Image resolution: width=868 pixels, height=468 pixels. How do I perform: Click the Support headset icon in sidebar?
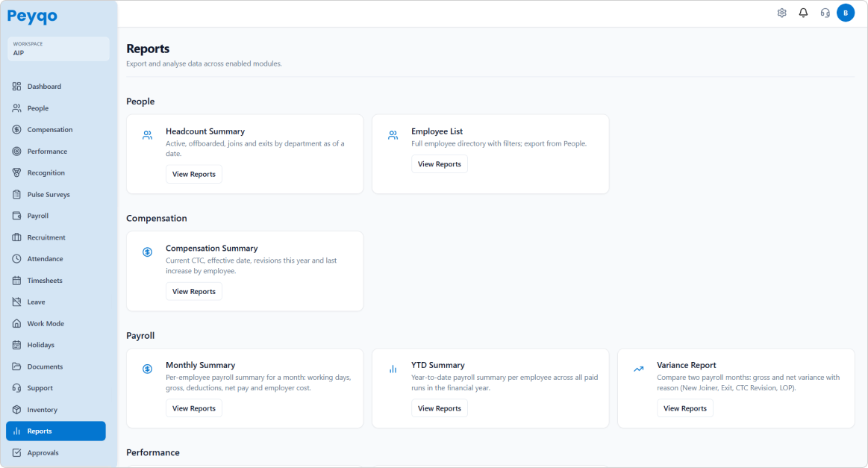[16, 388]
